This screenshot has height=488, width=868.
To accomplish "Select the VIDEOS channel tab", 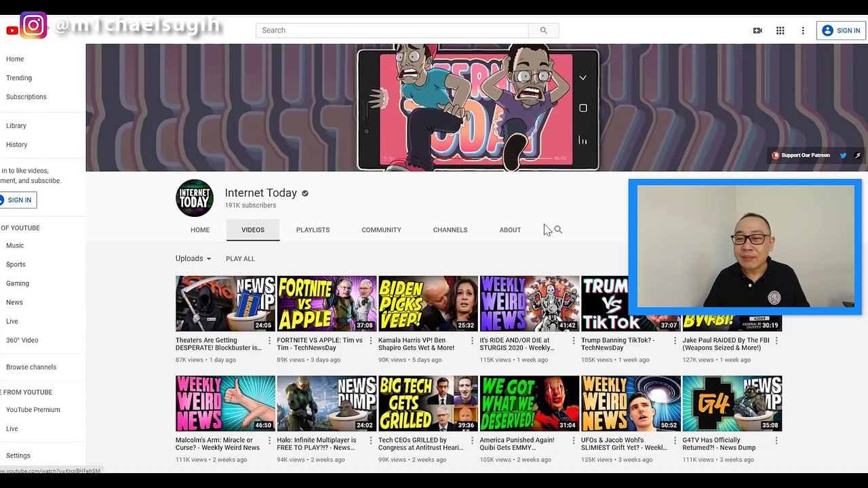I will [253, 230].
